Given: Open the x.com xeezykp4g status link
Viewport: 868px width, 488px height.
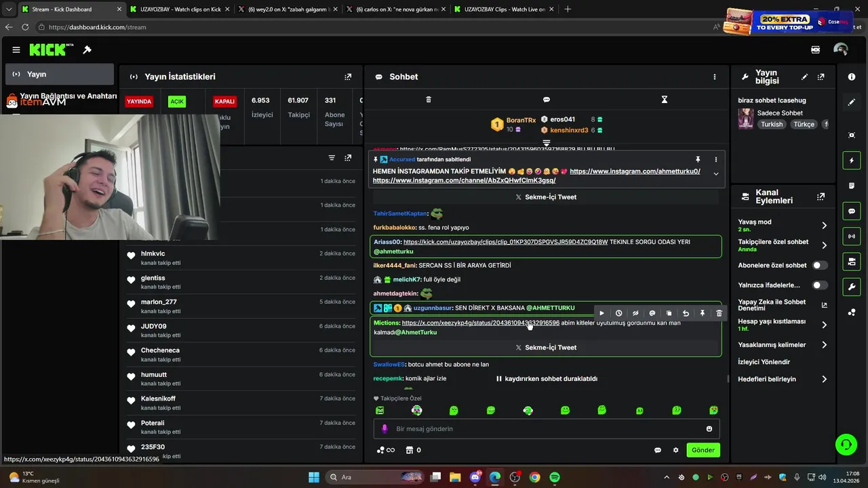Looking at the screenshot, I should pos(481,323).
